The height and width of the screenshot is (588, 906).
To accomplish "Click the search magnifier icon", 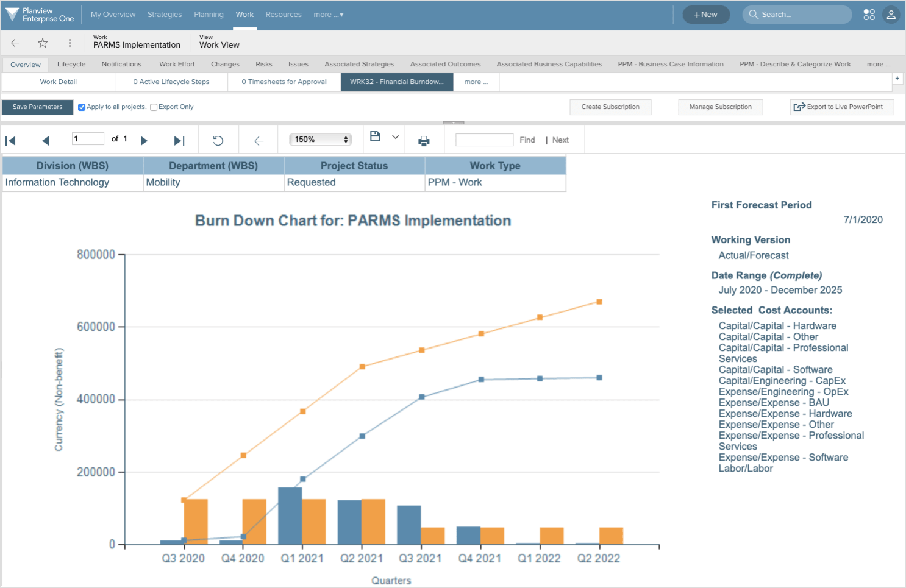I will tap(754, 15).
